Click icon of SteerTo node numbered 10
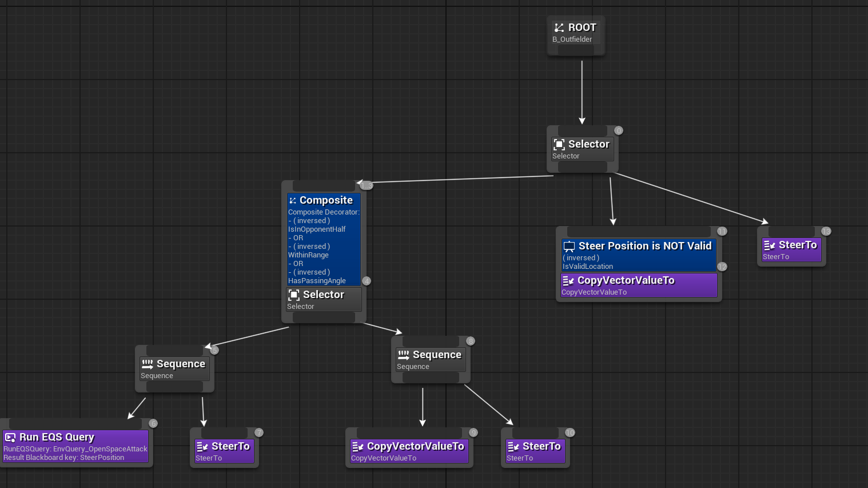Image resolution: width=868 pixels, height=488 pixels. click(513, 446)
